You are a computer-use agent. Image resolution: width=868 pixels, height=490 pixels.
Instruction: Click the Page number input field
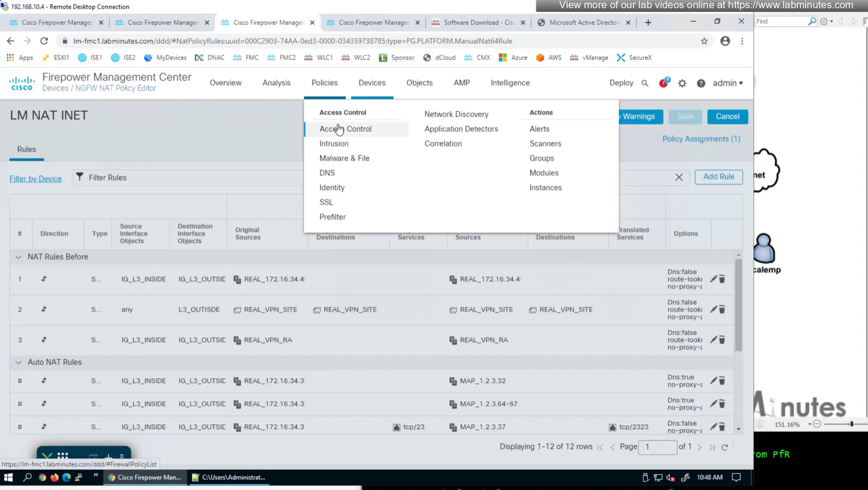pyautogui.click(x=657, y=447)
